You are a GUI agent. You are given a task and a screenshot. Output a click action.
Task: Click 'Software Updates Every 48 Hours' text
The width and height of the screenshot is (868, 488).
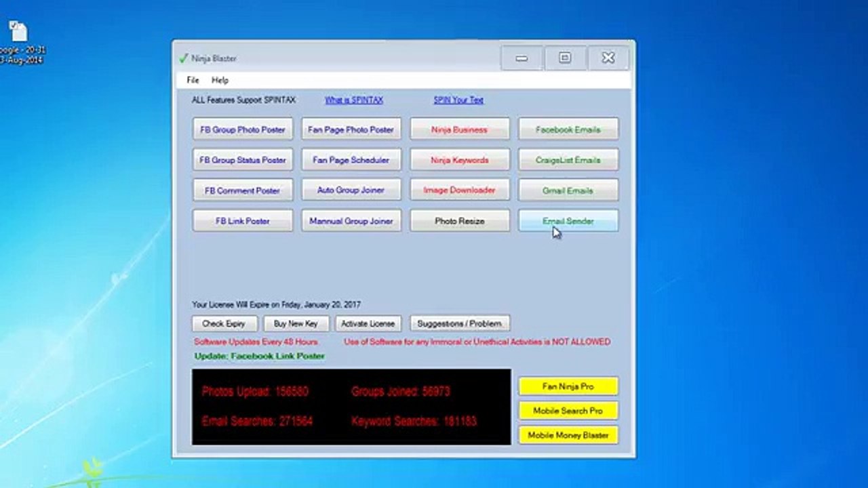pyautogui.click(x=256, y=342)
